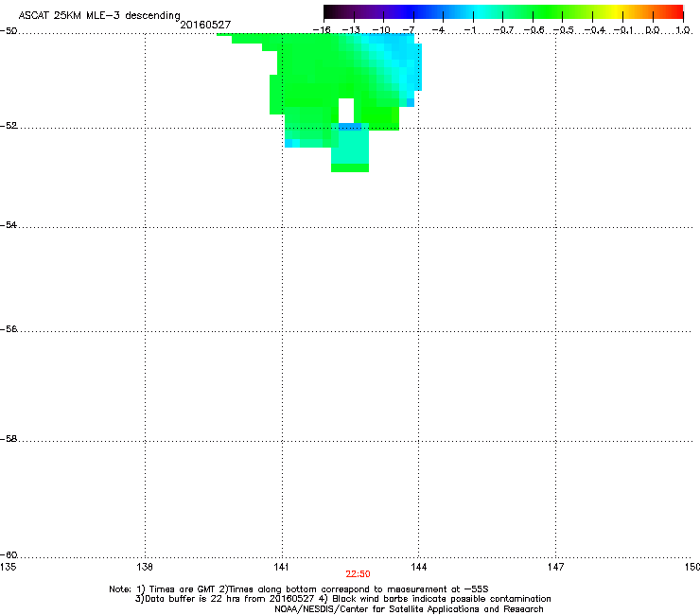
Task: Click the -16 colorbar tick label
Action: pyautogui.click(x=322, y=30)
